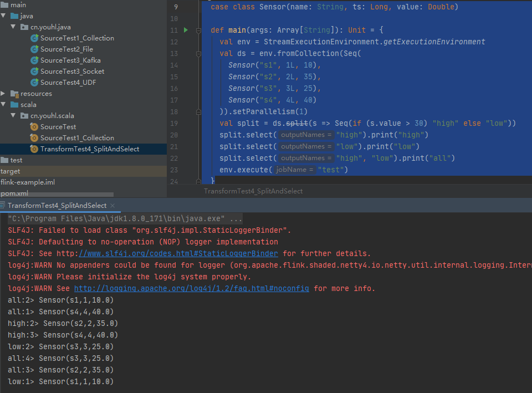
Task: Click the fold end marker on line 18
Action: pyautogui.click(x=199, y=111)
